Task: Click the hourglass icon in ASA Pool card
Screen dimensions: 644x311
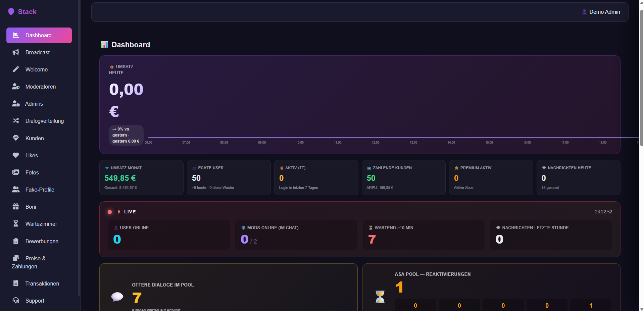Action: 380,297
